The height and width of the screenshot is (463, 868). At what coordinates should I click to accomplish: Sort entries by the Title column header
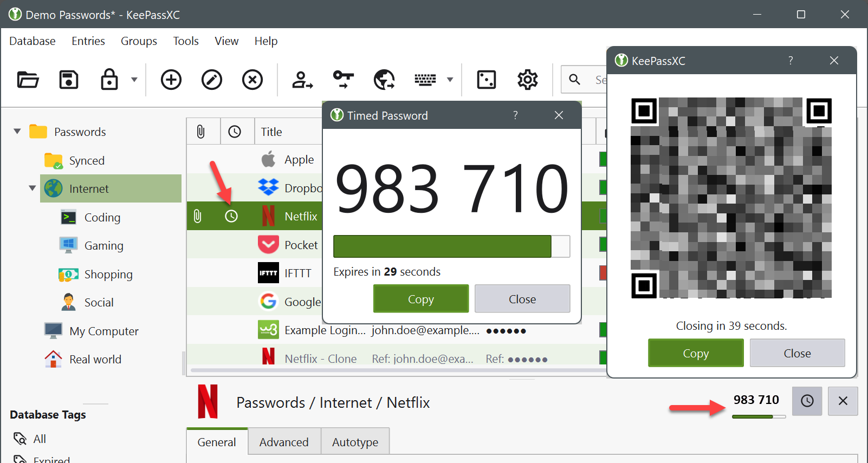point(271,132)
